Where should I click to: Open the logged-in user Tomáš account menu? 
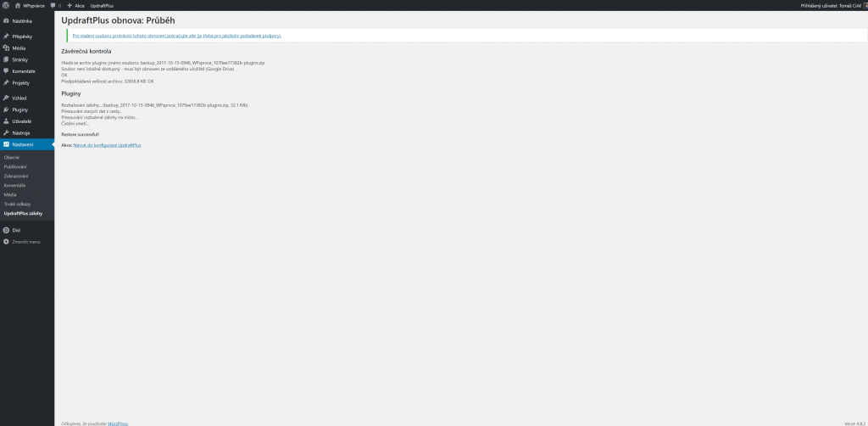coord(834,5)
